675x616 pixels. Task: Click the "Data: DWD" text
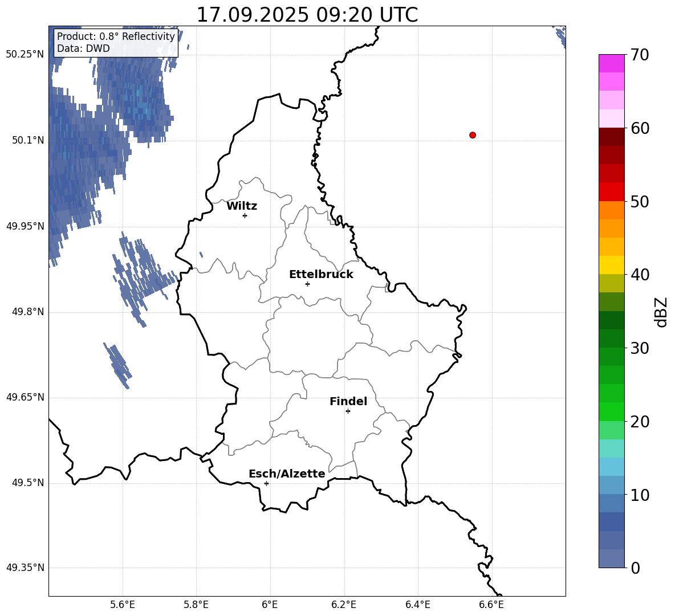click(x=83, y=48)
